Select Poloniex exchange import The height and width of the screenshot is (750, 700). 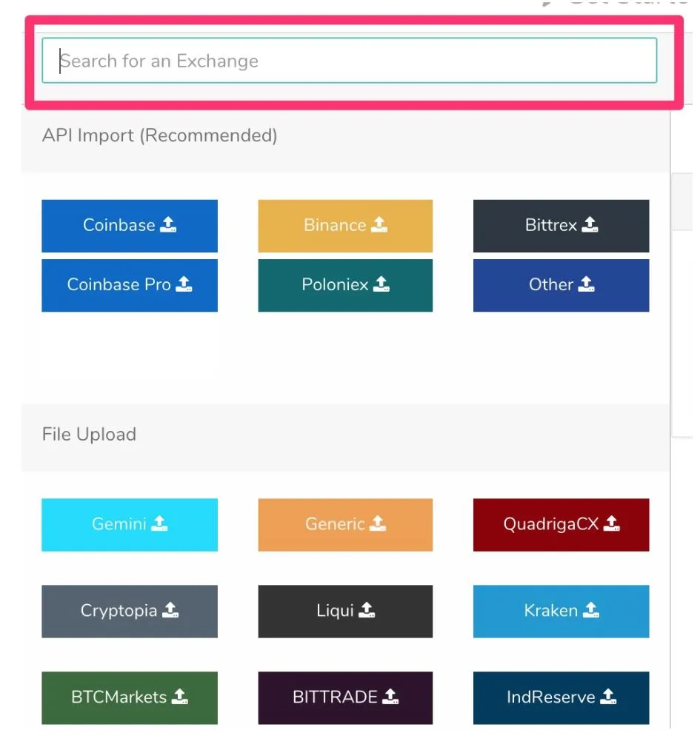[345, 285]
